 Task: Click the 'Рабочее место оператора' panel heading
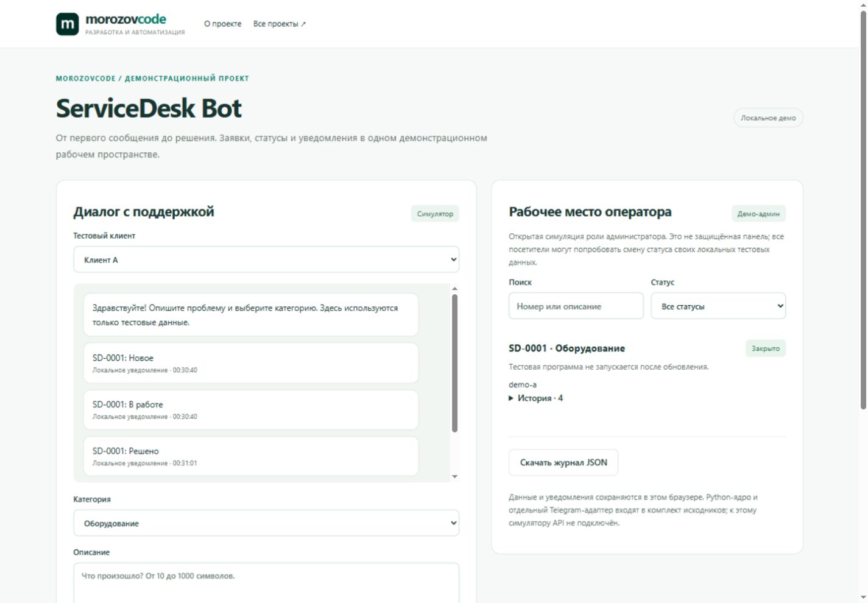tap(590, 212)
